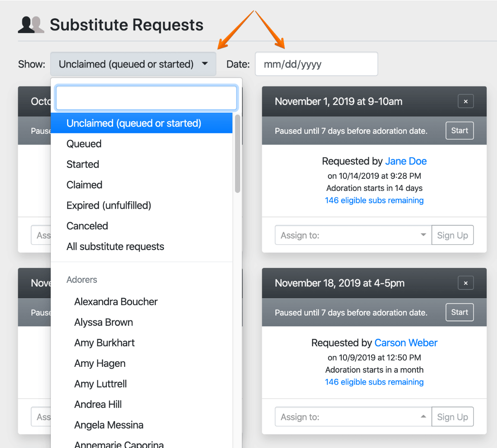Expand Assign to dropdown for November 1
Viewport: 497px width, 448px height.
click(x=353, y=235)
